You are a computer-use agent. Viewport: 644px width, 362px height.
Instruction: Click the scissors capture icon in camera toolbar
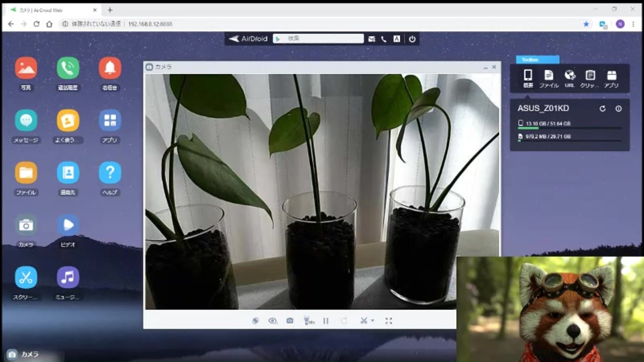tap(364, 321)
